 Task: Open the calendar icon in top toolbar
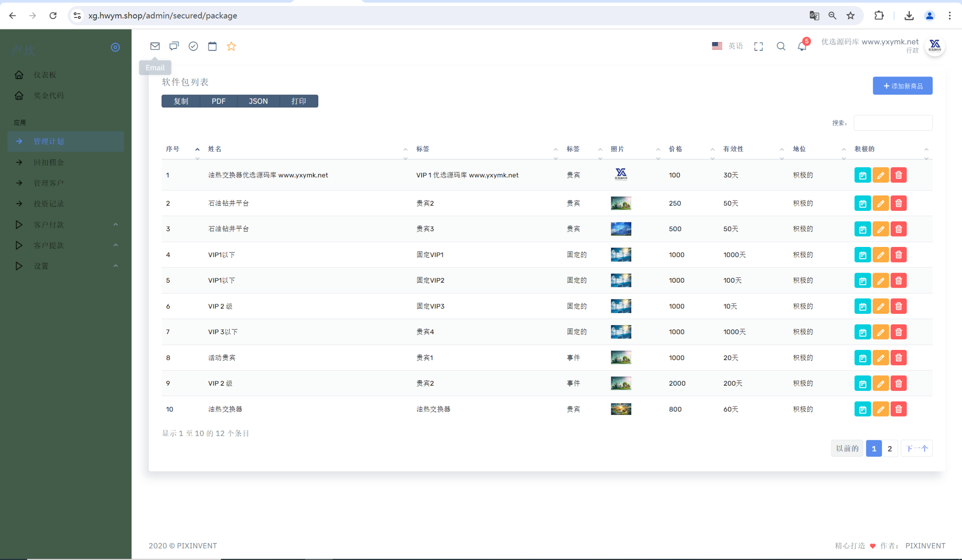pyautogui.click(x=212, y=46)
